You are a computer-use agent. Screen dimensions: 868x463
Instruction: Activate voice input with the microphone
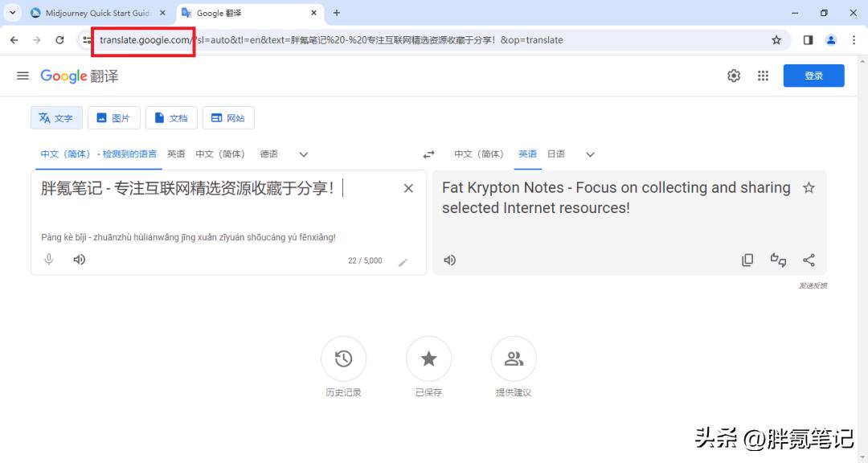pyautogui.click(x=48, y=259)
